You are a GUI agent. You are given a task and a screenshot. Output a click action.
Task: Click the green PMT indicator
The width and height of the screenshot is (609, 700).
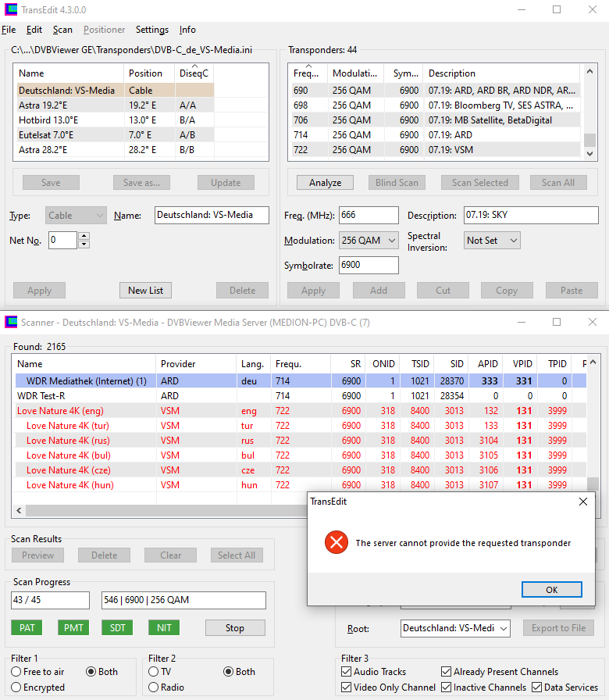pyautogui.click(x=73, y=627)
